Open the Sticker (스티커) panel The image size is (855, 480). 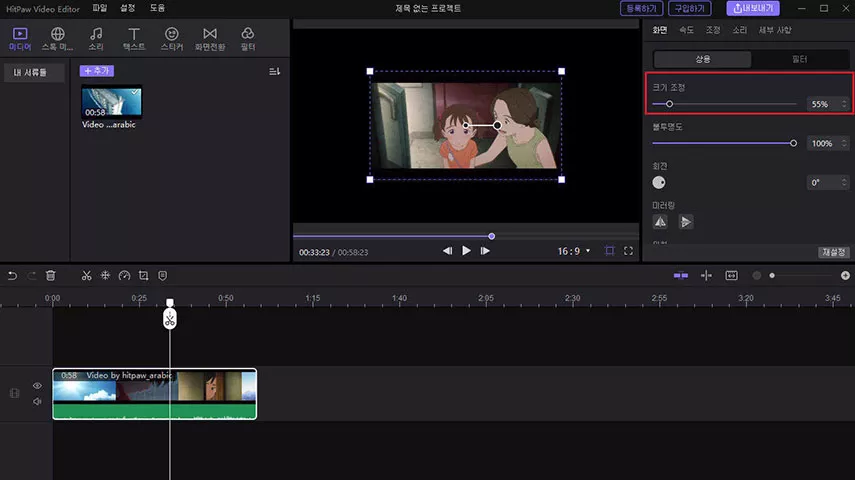pyautogui.click(x=172, y=39)
